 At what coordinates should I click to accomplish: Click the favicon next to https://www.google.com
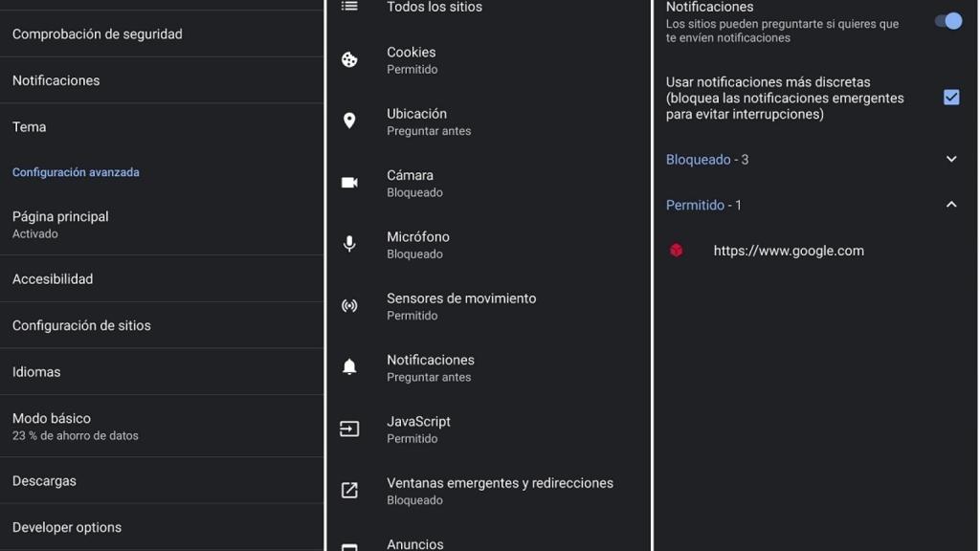[x=678, y=250]
